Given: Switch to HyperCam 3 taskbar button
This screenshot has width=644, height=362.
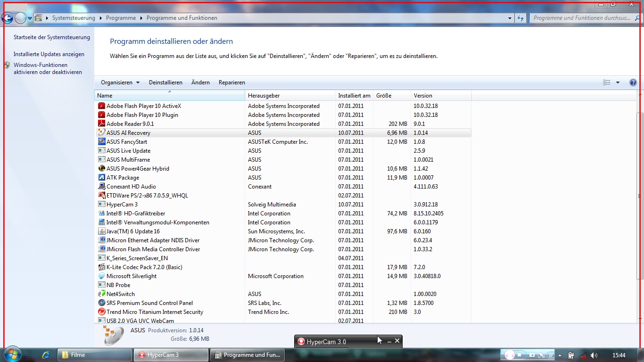Looking at the screenshot, I should pyautogui.click(x=171, y=355).
